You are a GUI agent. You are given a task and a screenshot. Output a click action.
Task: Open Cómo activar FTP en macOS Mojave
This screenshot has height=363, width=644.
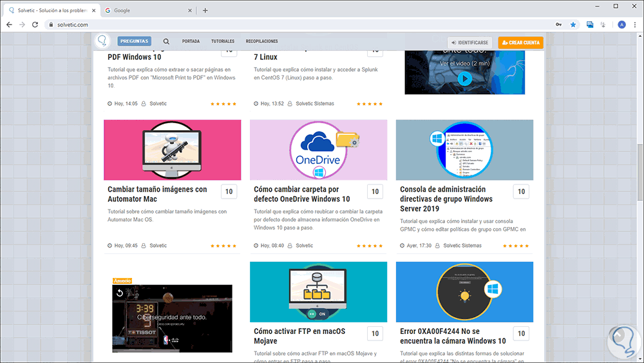coord(299,336)
